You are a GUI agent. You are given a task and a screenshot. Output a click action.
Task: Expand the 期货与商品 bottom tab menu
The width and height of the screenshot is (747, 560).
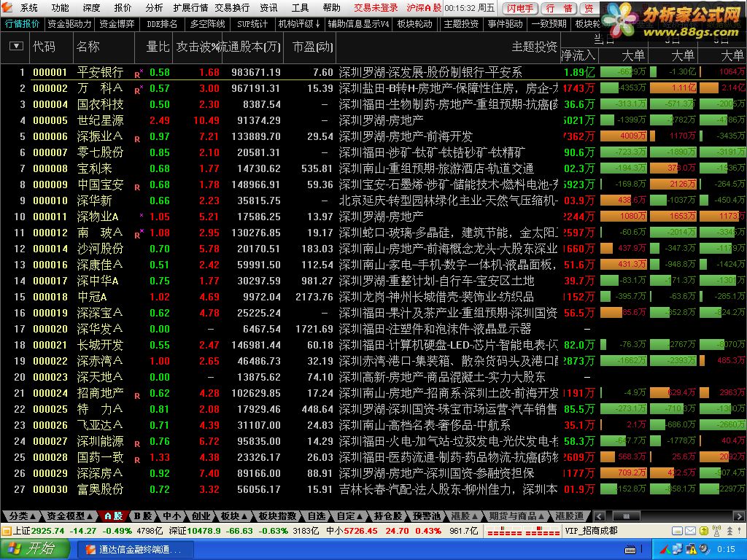tap(517, 516)
